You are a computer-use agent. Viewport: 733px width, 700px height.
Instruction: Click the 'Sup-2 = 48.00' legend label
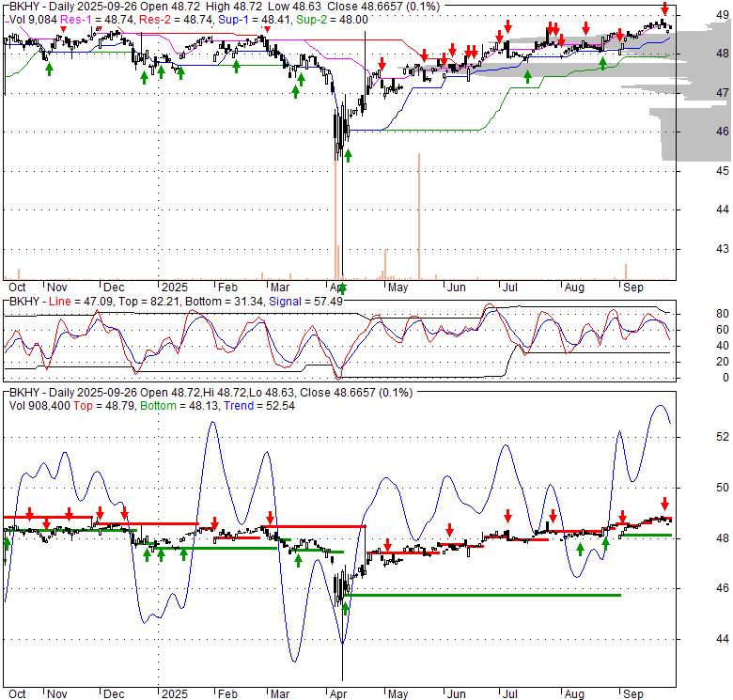pyautogui.click(x=332, y=20)
